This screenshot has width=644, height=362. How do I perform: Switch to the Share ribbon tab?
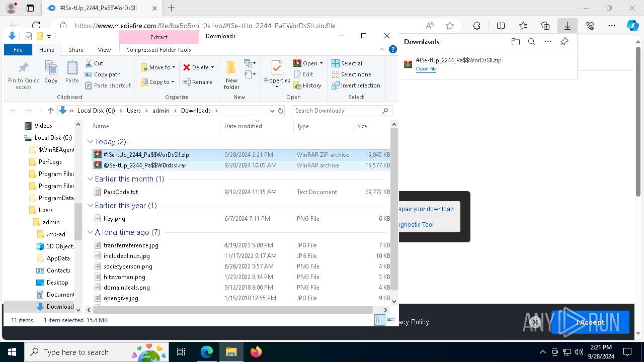click(76, 50)
